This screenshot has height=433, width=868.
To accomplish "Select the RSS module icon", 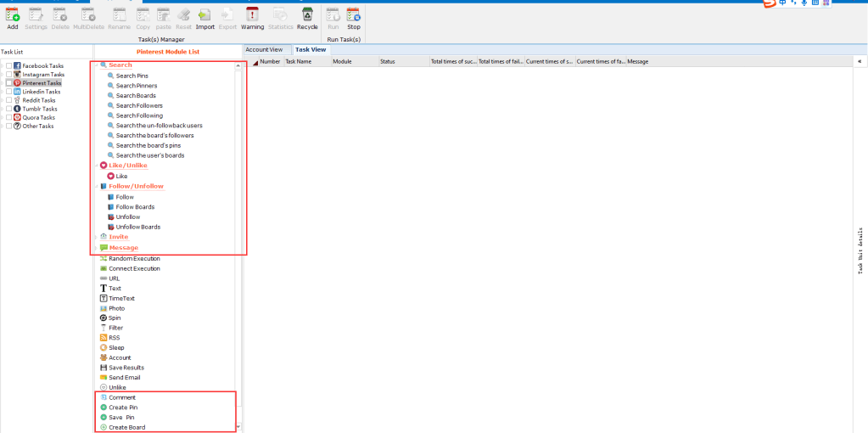I will tap(104, 338).
